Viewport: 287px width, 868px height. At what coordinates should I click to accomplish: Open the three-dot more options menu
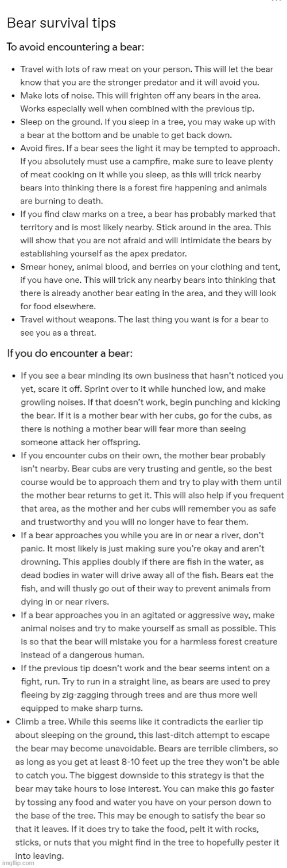[x=277, y=1]
